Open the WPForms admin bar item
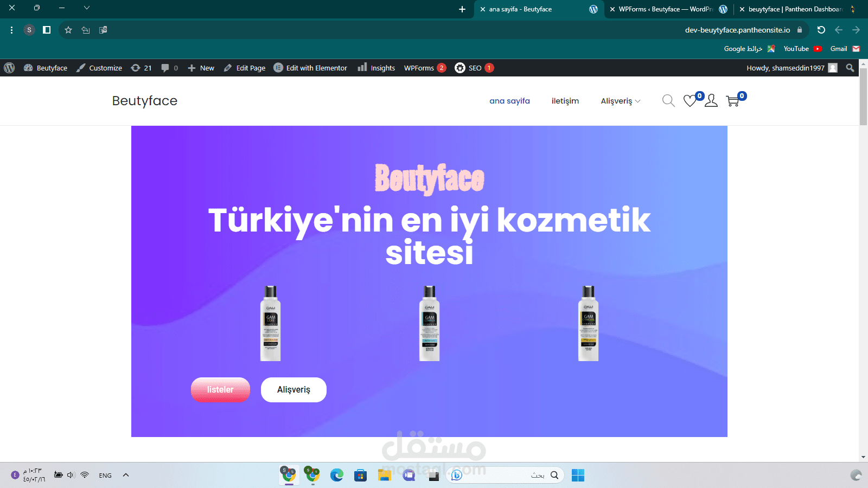 [x=425, y=68]
